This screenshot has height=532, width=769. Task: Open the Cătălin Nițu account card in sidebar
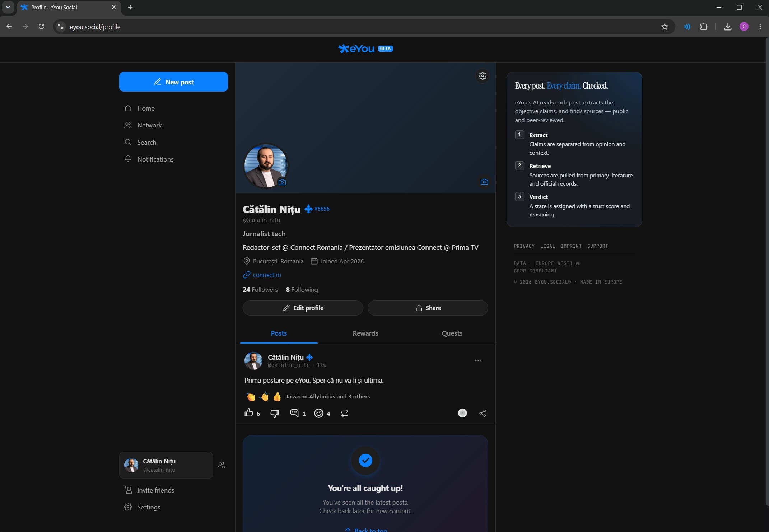[x=166, y=465]
